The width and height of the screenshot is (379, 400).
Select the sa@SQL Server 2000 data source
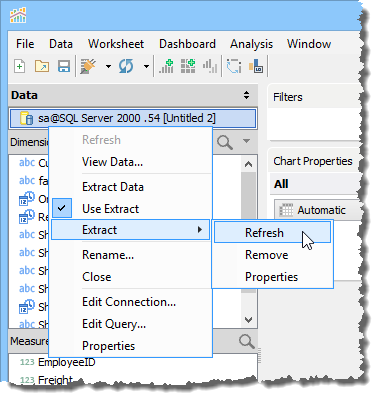pos(133,118)
